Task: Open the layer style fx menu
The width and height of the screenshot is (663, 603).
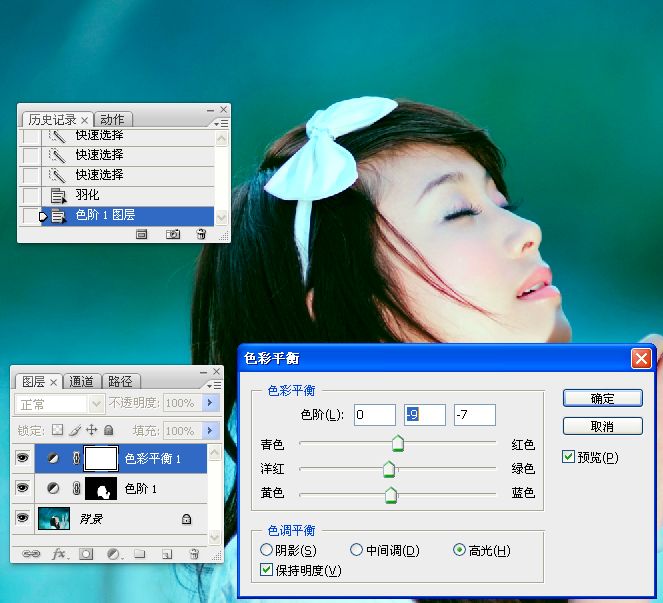Action: 58,553
